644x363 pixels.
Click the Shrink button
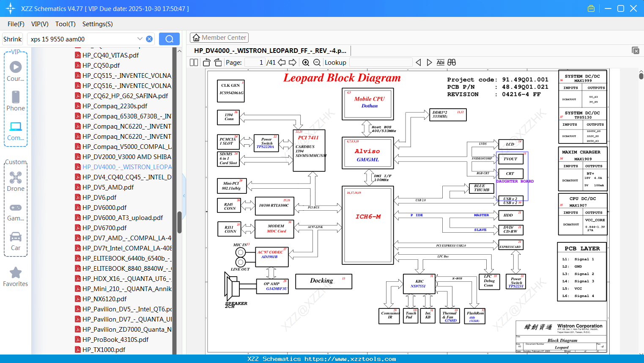click(13, 39)
